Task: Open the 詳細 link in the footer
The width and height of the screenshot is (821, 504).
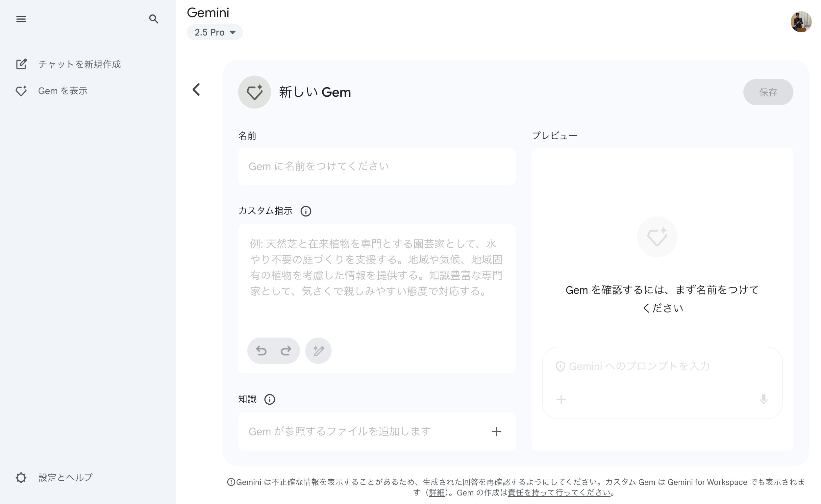Action: click(x=437, y=493)
